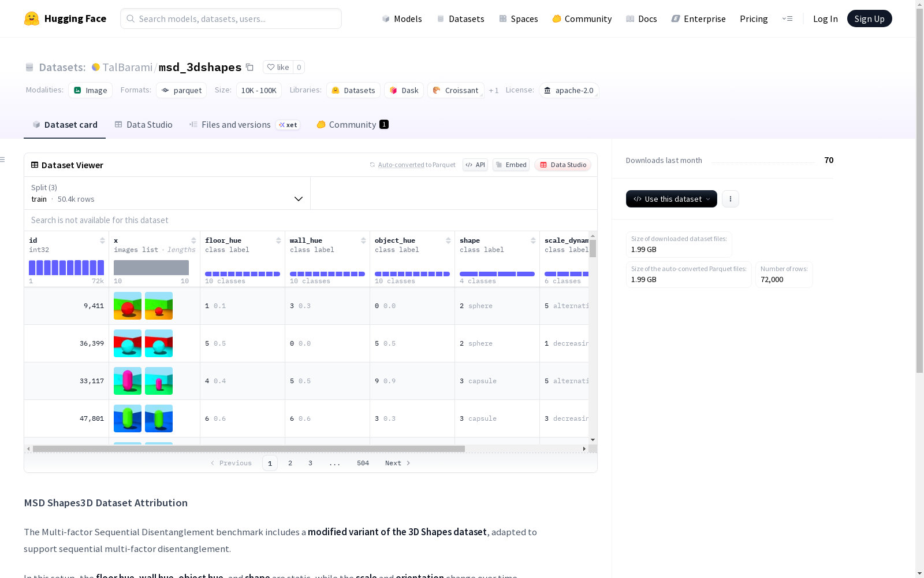
Task: Go to the Next page
Action: click(x=398, y=463)
